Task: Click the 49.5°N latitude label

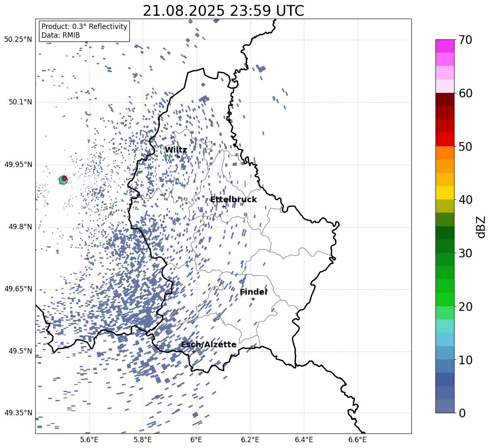Action: pos(20,351)
